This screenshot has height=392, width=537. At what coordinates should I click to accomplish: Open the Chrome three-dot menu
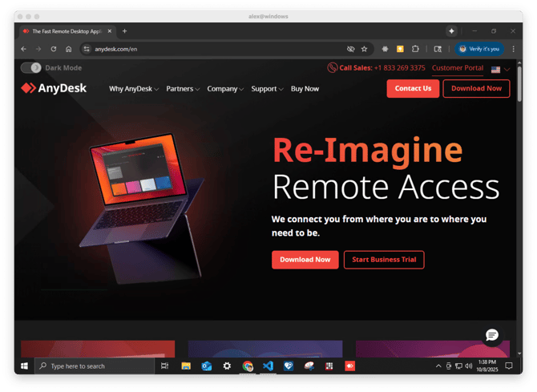pyautogui.click(x=513, y=49)
